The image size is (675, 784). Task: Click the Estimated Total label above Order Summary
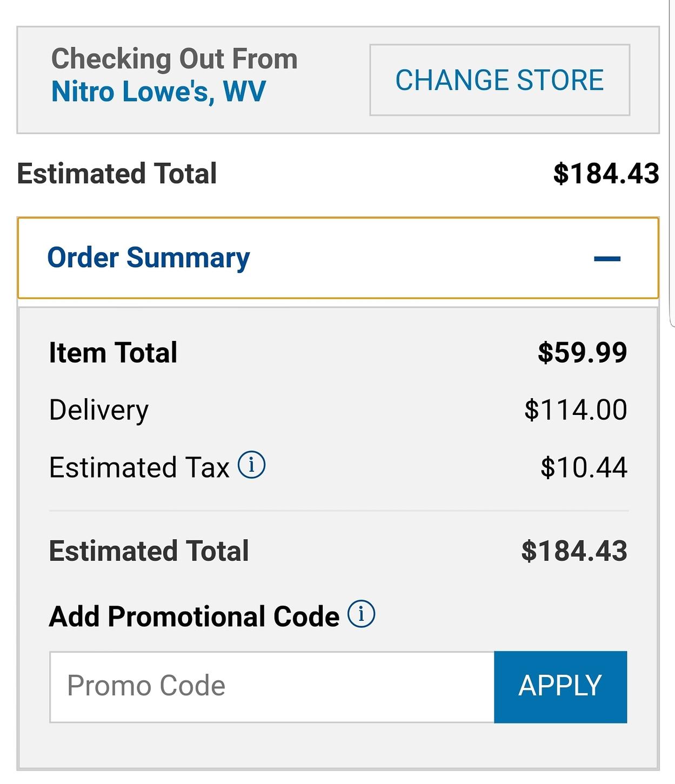[117, 173]
